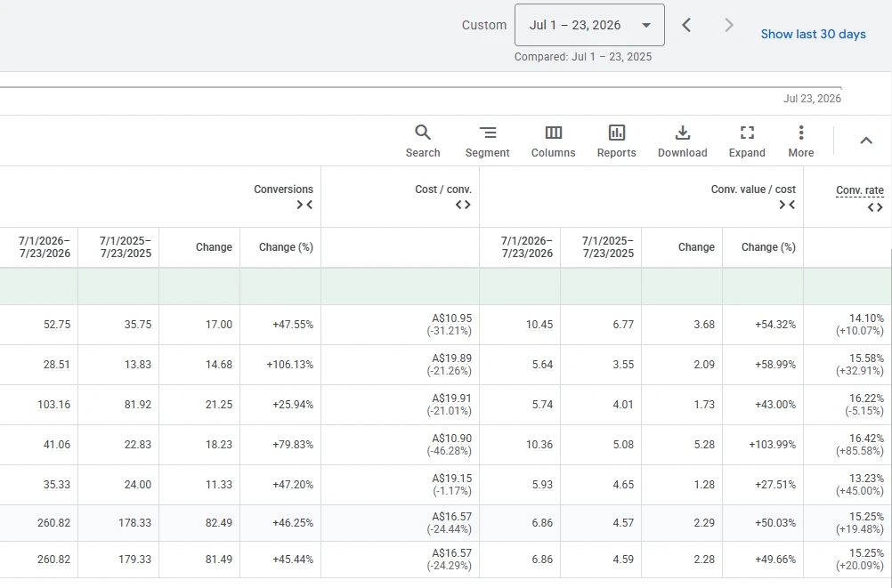Open the Segment menu icon
The image size is (892, 588).
pos(488,141)
